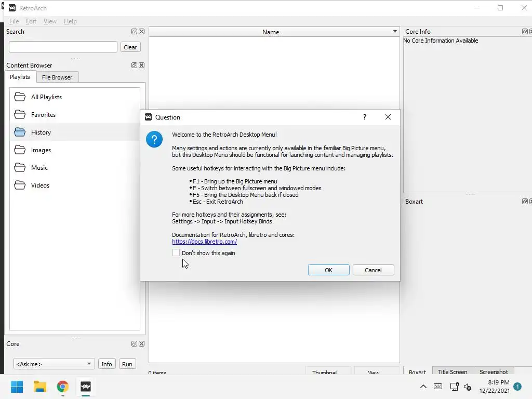Open File Explorer from the taskbar
The image size is (532, 399).
pyautogui.click(x=39, y=387)
